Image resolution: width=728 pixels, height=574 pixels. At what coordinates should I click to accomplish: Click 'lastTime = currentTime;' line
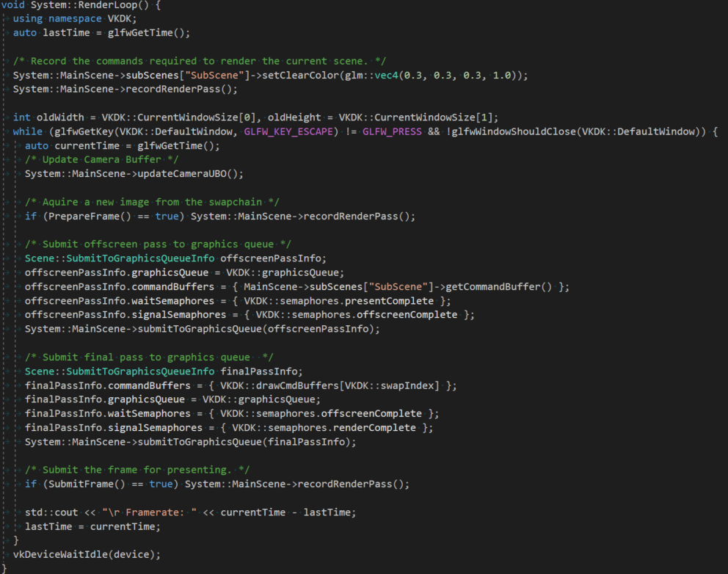tap(92, 526)
